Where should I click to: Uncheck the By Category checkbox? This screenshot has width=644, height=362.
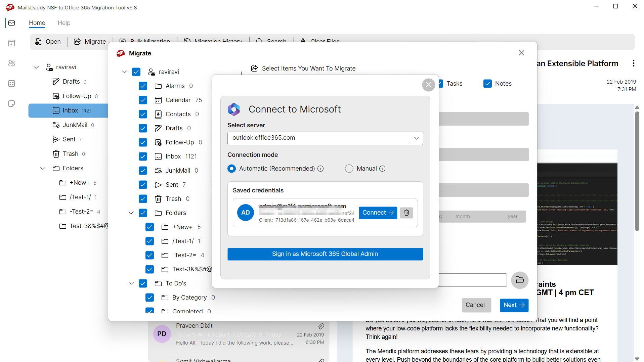click(x=149, y=298)
